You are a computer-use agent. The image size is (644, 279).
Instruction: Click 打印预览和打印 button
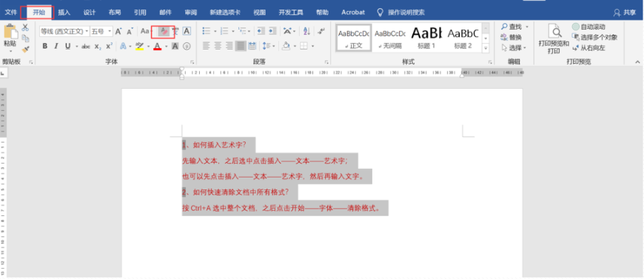pyautogui.click(x=554, y=39)
